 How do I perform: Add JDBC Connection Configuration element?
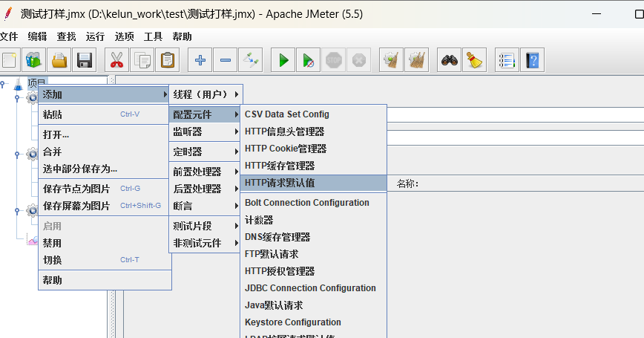[x=313, y=288]
